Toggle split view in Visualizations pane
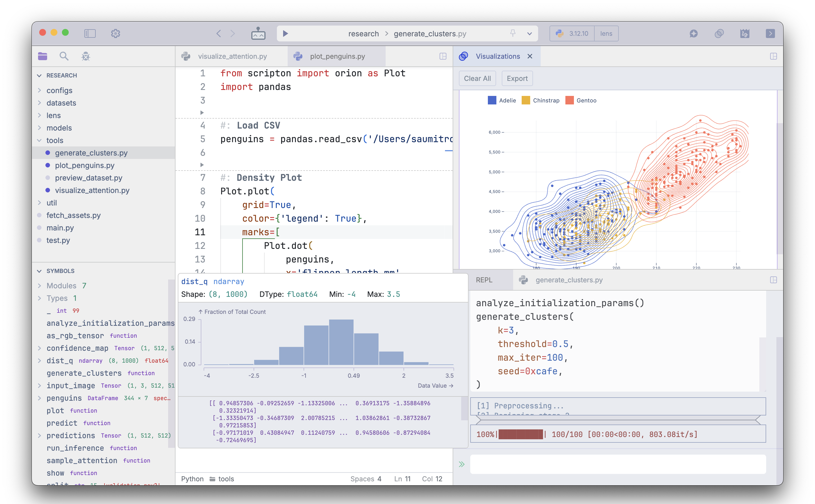The image size is (815, 504). (x=773, y=56)
